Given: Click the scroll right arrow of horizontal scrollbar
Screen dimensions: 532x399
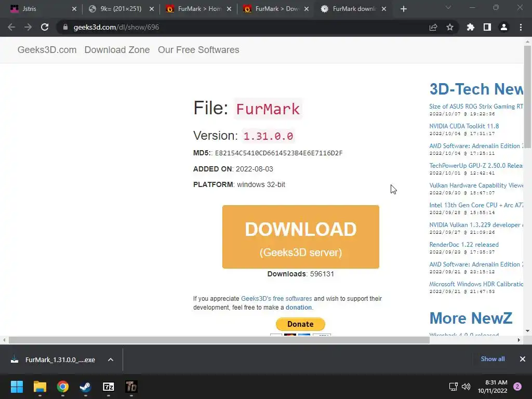Looking at the screenshot, I should (x=519, y=340).
